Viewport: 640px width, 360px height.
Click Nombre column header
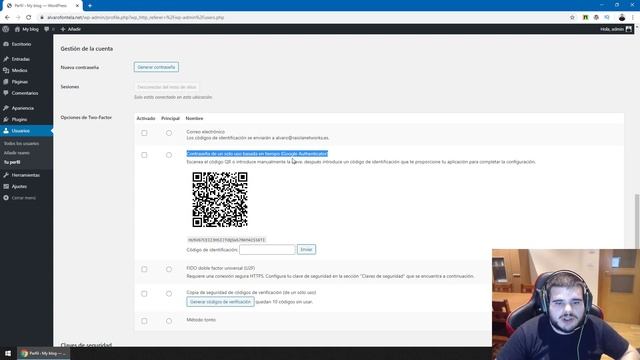[x=194, y=118]
